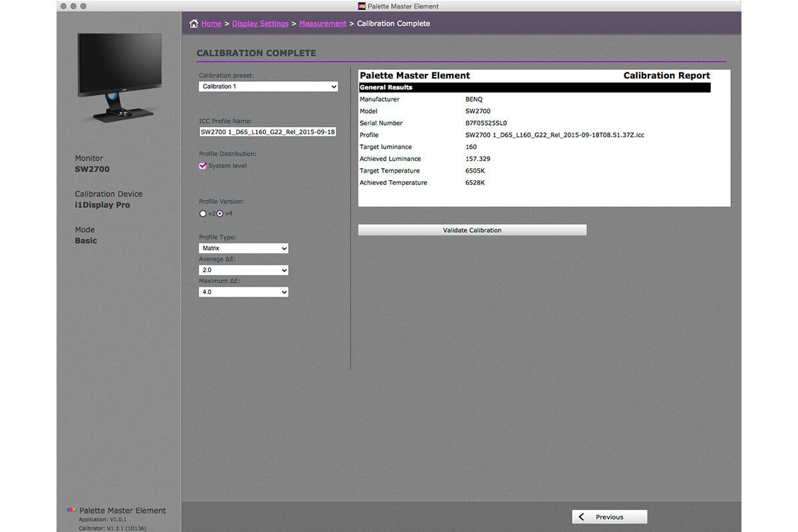Screen dimensions: 798x532
Task: Click the General Results header bar
Action: coord(535,87)
